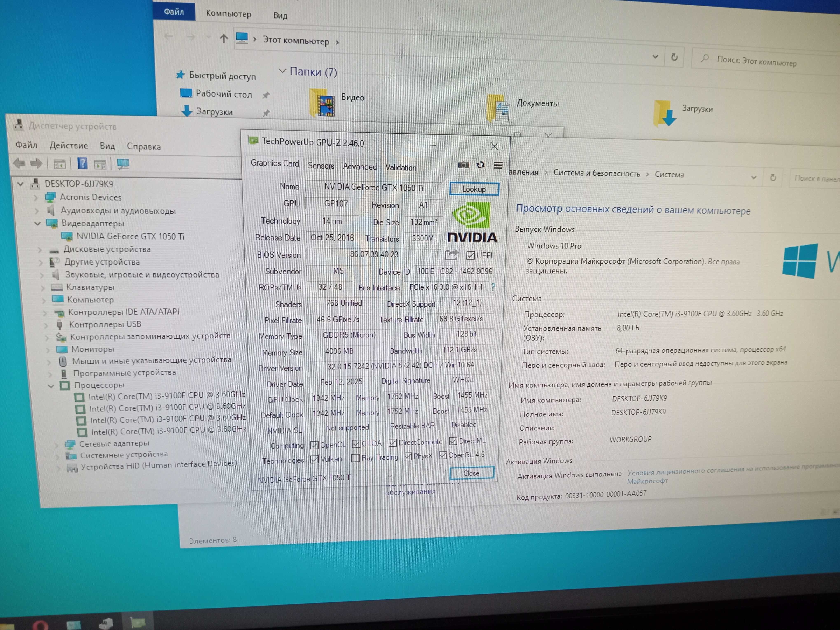Switch to the Advanced tab
The height and width of the screenshot is (630, 840).
click(x=360, y=167)
